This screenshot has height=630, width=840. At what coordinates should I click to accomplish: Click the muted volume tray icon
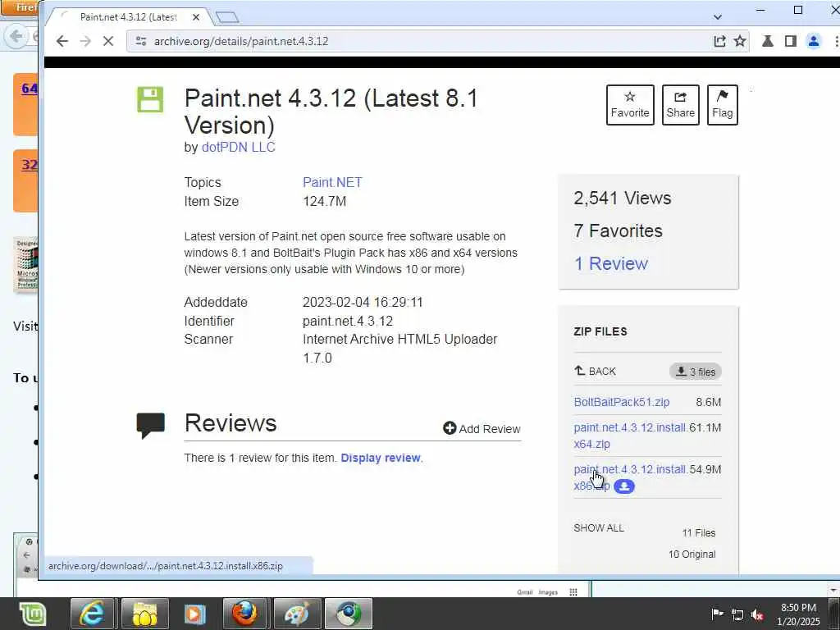click(757, 615)
